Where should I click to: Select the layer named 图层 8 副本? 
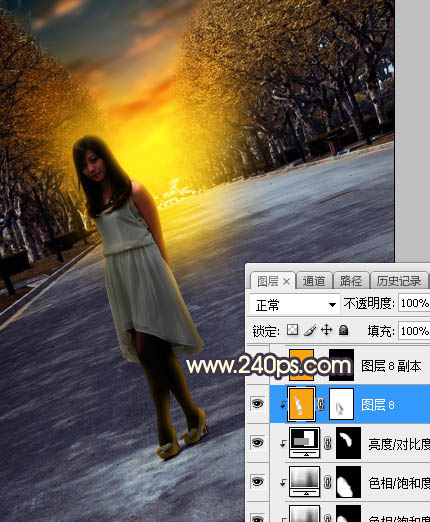click(391, 366)
